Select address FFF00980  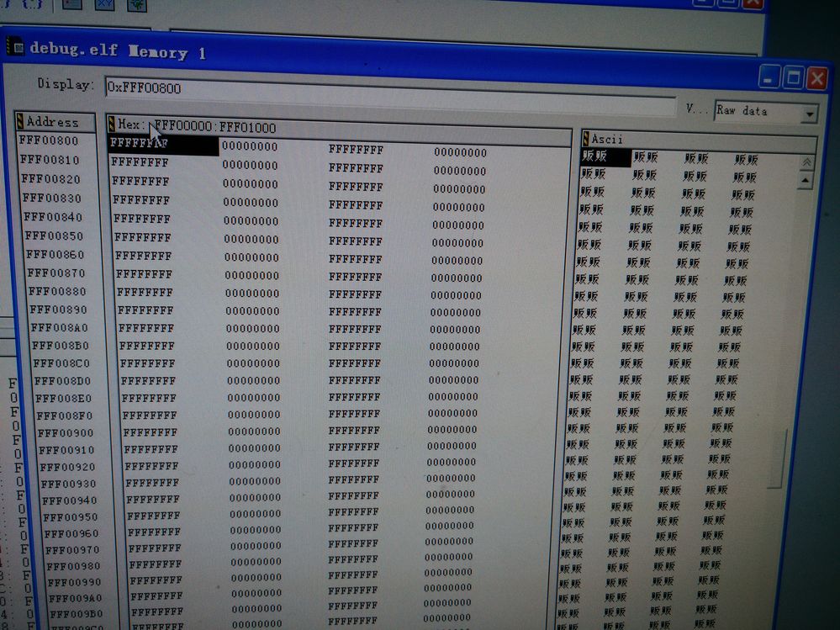74,566
